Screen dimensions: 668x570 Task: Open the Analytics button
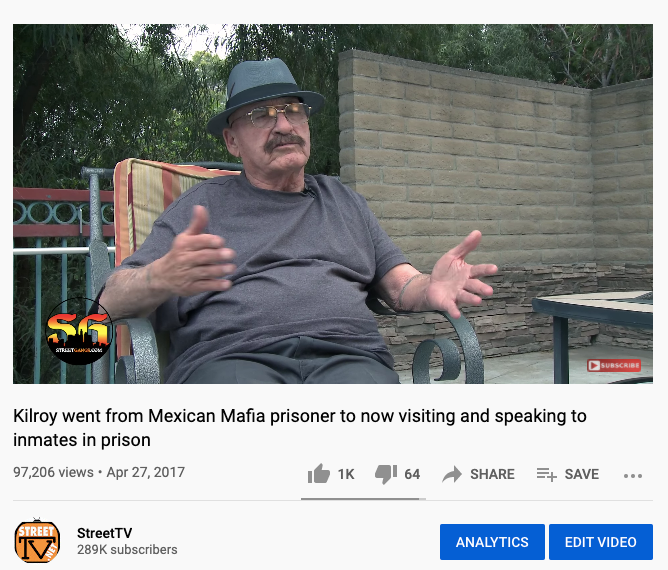492,542
